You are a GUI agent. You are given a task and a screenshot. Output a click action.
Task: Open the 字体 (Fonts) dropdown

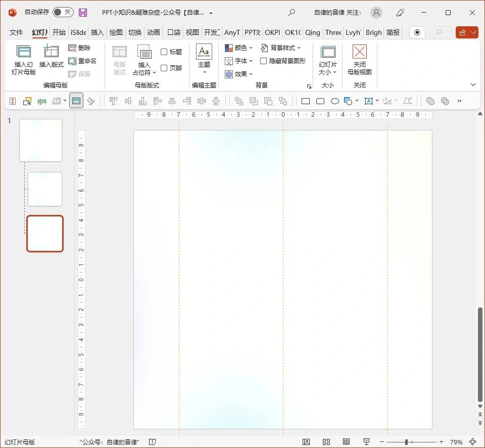[x=239, y=61]
